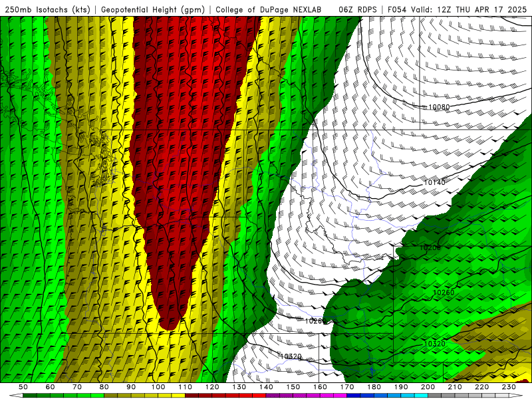The height and width of the screenshot is (399, 532).
Task: Click the 190 value on the colorbar scale
Action: coord(401,387)
